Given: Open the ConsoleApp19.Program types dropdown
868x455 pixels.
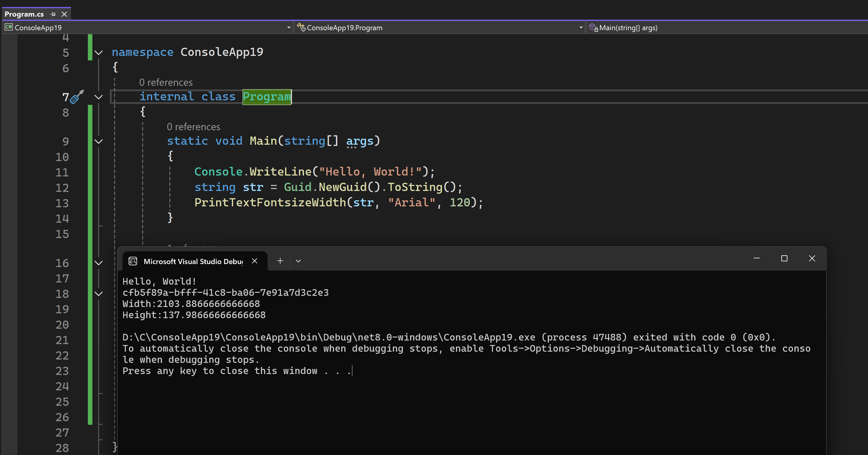Looking at the screenshot, I should coord(581,28).
